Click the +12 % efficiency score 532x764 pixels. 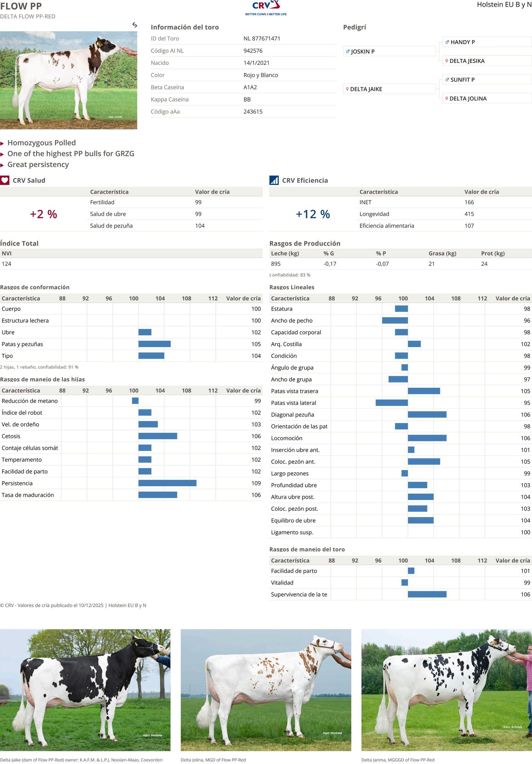(313, 214)
